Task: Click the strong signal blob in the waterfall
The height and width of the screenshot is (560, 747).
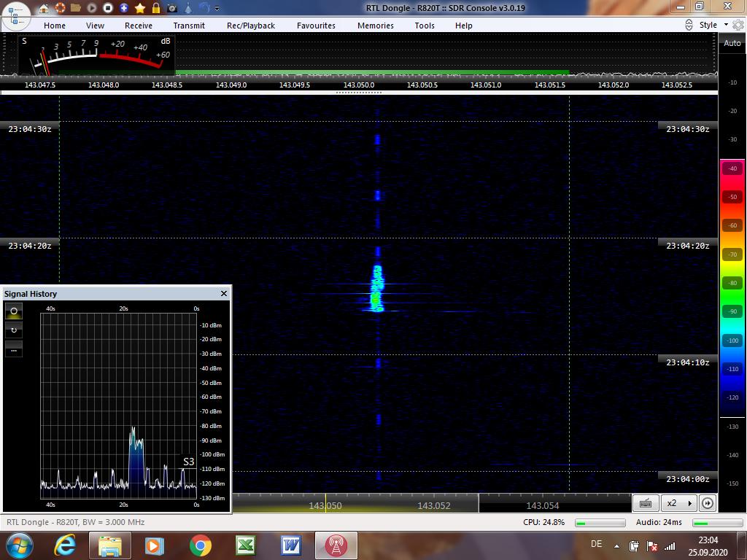Action: (377, 288)
